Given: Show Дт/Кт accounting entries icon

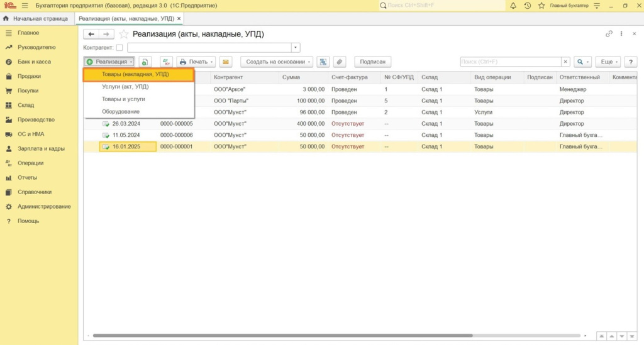Looking at the screenshot, I should [x=166, y=62].
